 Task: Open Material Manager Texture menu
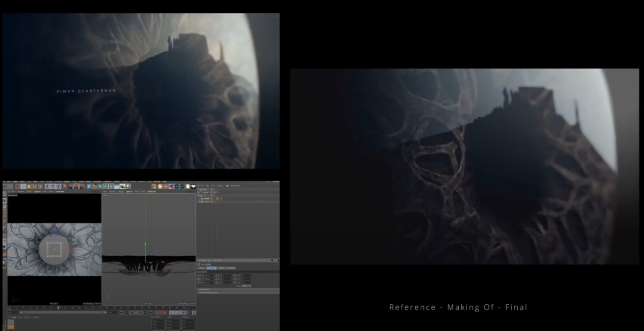[36, 317]
